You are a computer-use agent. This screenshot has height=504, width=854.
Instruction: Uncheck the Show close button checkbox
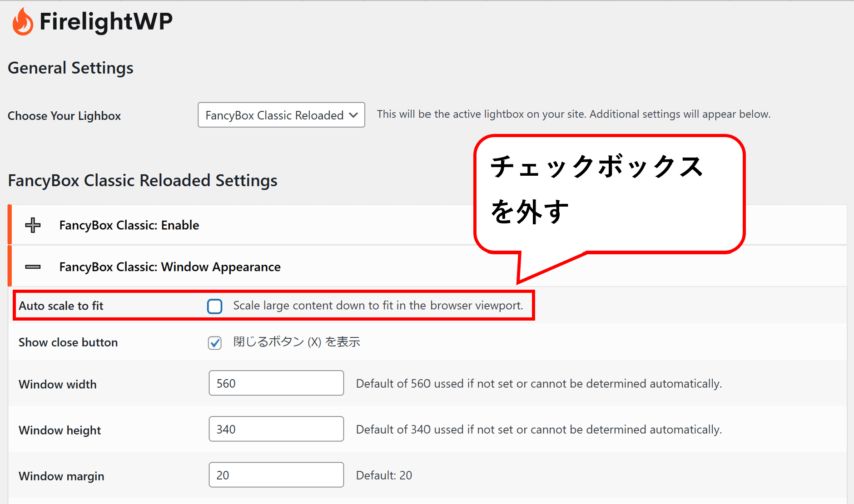[x=215, y=342]
